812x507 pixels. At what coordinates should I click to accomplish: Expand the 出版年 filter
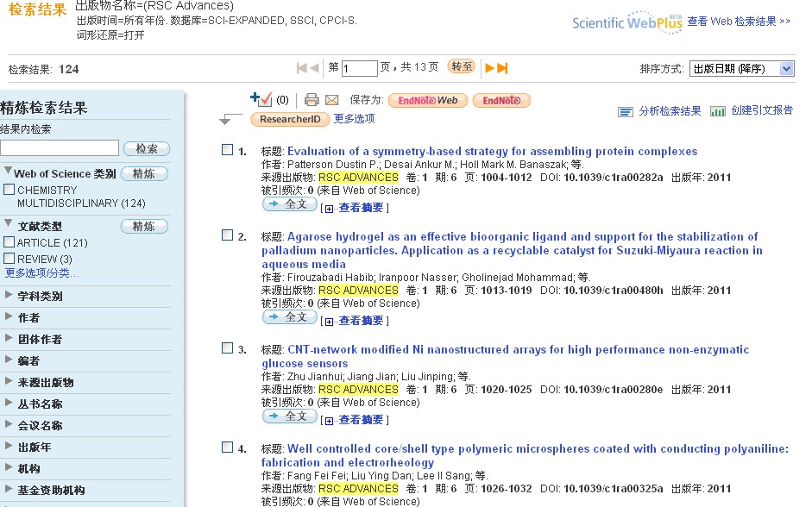pyautogui.click(x=9, y=446)
